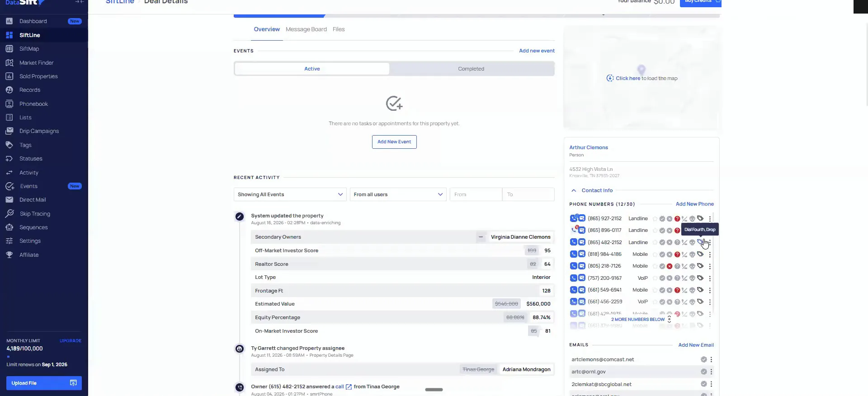Toggle the red question mark on (818) 984-4186
Screen dimensions: 868x396
[677, 255]
